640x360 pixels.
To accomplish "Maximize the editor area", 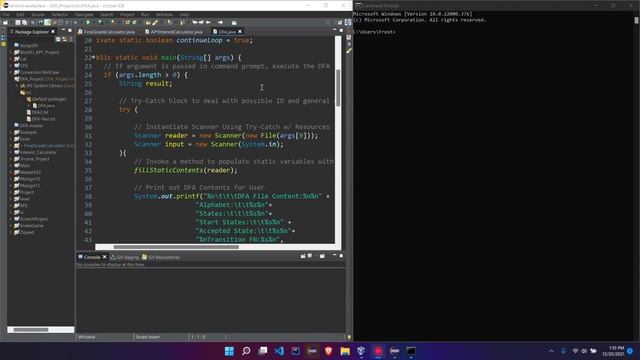I will tap(341, 31).
